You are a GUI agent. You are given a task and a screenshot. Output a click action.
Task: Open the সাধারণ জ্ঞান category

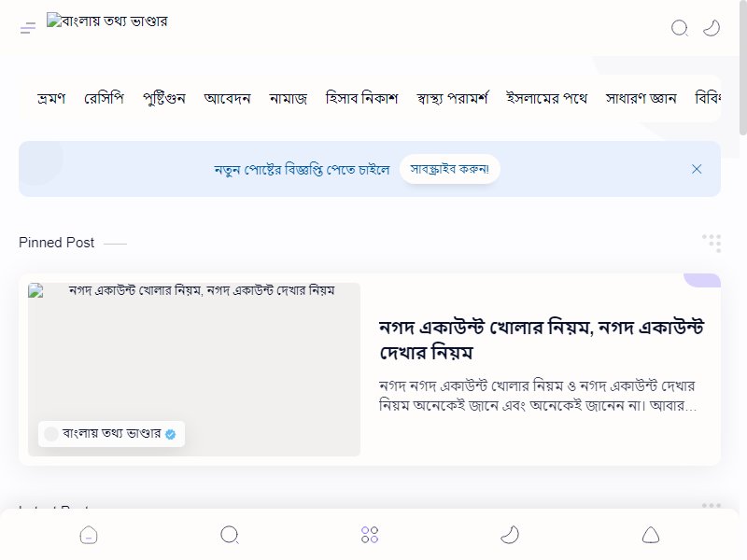641,98
